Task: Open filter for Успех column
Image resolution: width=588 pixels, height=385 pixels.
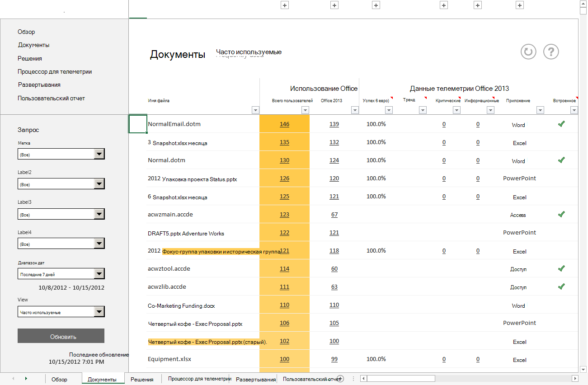Action: [x=389, y=110]
